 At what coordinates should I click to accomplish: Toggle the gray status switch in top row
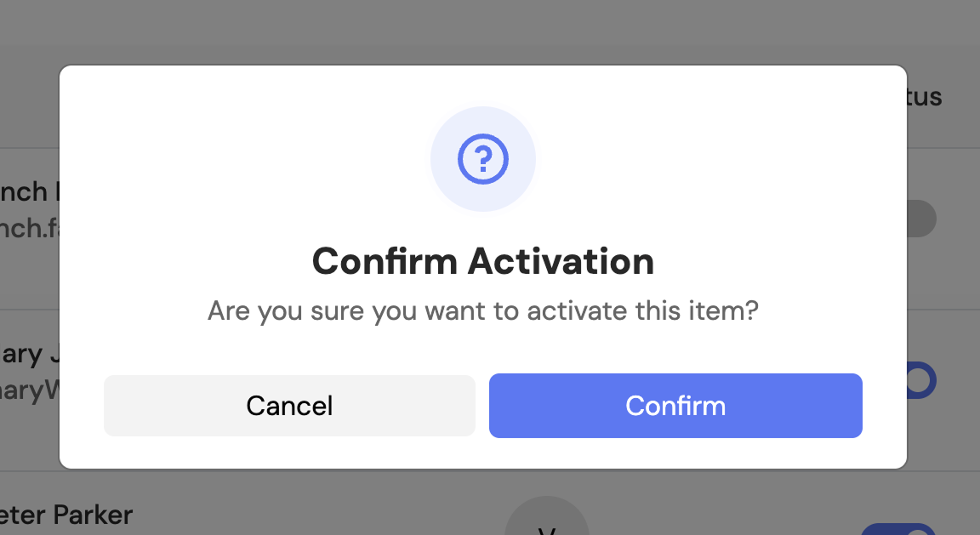click(x=922, y=219)
